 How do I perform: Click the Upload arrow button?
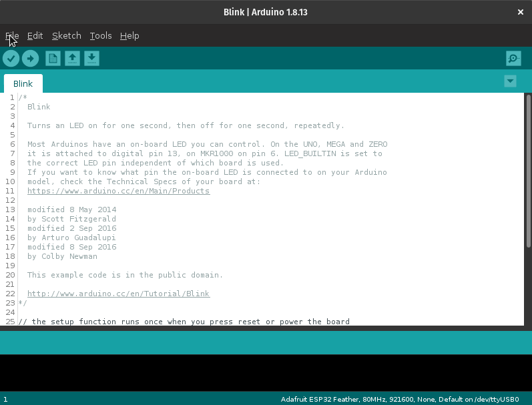tap(30, 58)
